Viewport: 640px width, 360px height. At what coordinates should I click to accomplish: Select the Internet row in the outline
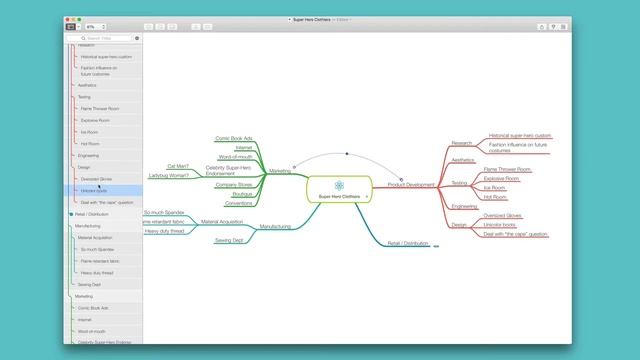104,320
